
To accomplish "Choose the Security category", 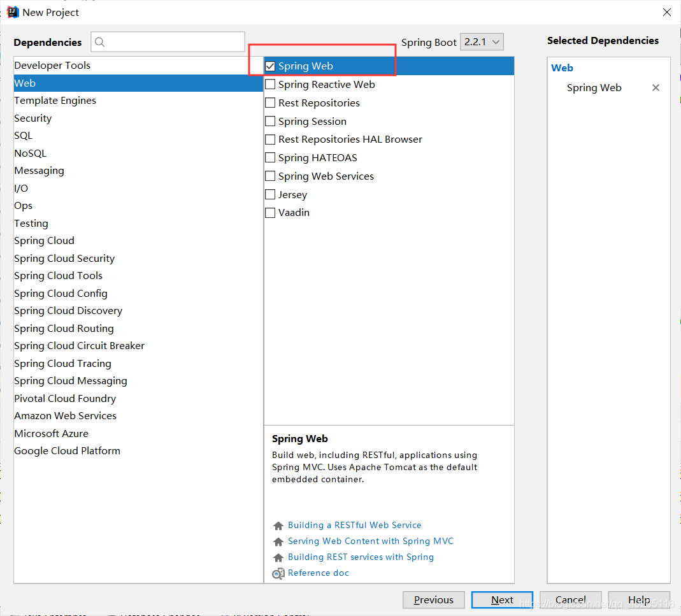I will point(138,118).
